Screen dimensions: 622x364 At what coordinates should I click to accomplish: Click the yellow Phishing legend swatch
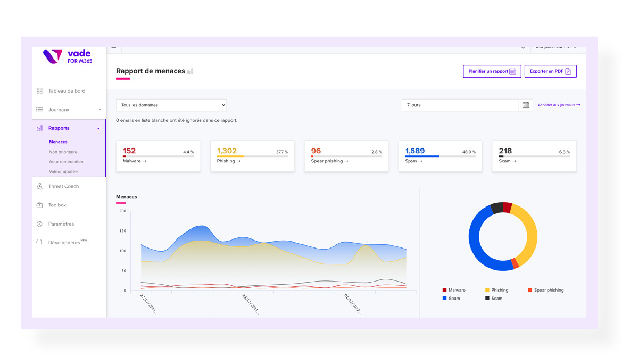click(x=487, y=290)
